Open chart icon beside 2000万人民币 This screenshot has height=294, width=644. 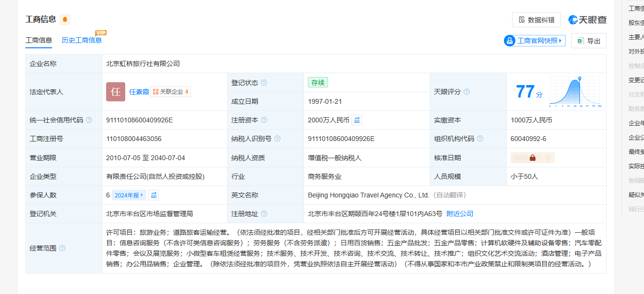coord(357,120)
